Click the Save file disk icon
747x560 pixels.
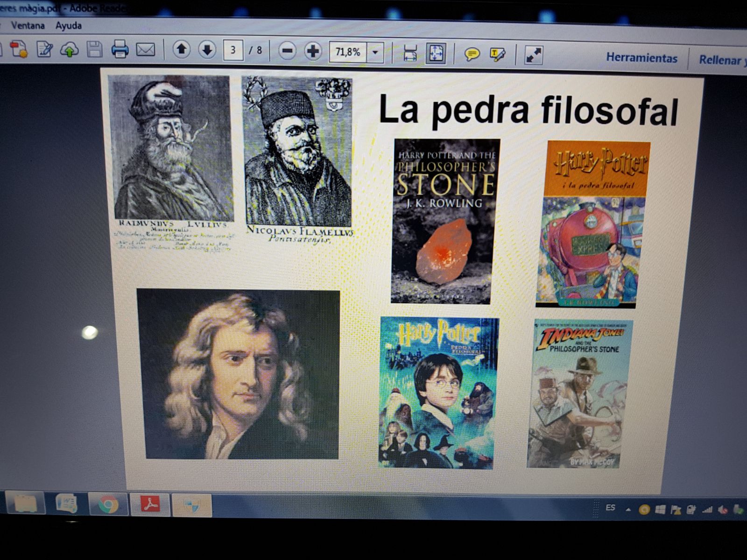coord(94,49)
